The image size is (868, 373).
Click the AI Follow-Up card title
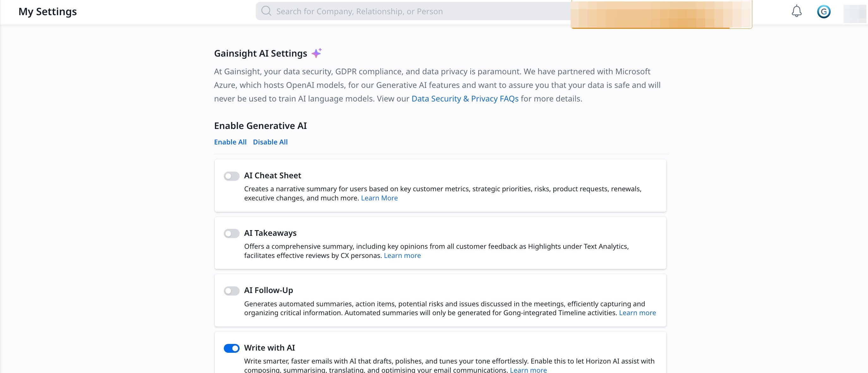point(269,290)
